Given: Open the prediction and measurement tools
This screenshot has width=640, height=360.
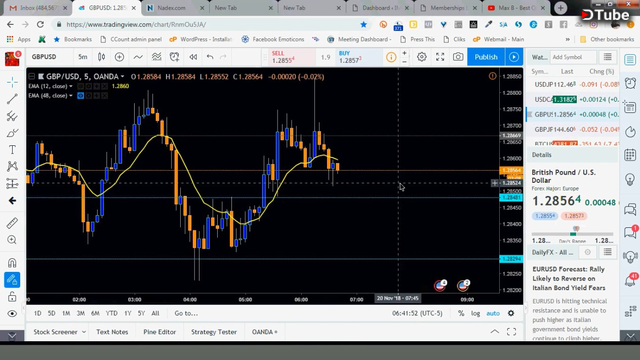Looking at the screenshot, I should point(12,183).
